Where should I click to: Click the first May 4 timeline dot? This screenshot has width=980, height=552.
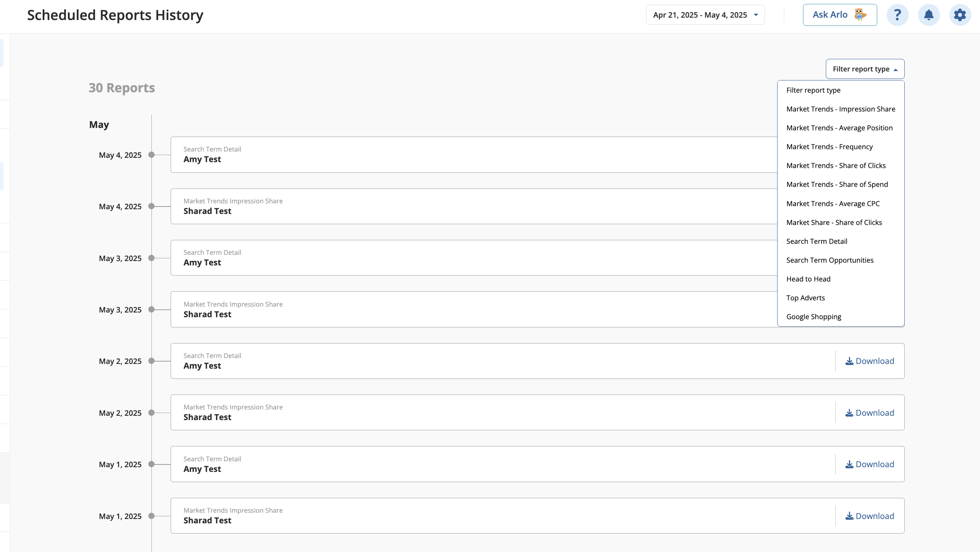[151, 155]
